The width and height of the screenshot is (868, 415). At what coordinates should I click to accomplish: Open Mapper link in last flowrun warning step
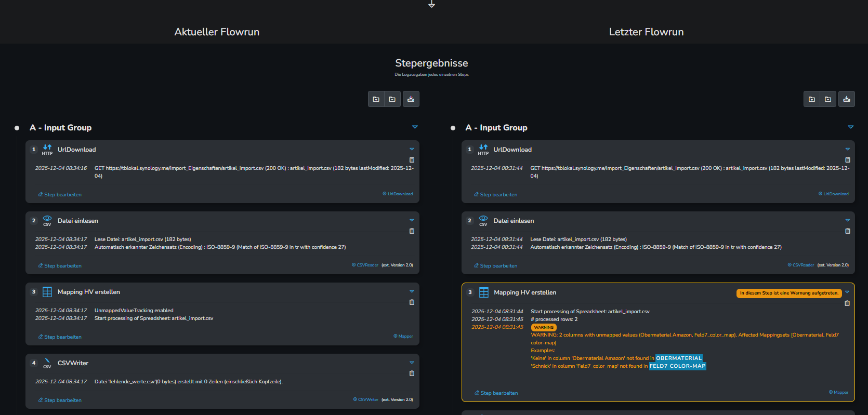tap(838, 393)
